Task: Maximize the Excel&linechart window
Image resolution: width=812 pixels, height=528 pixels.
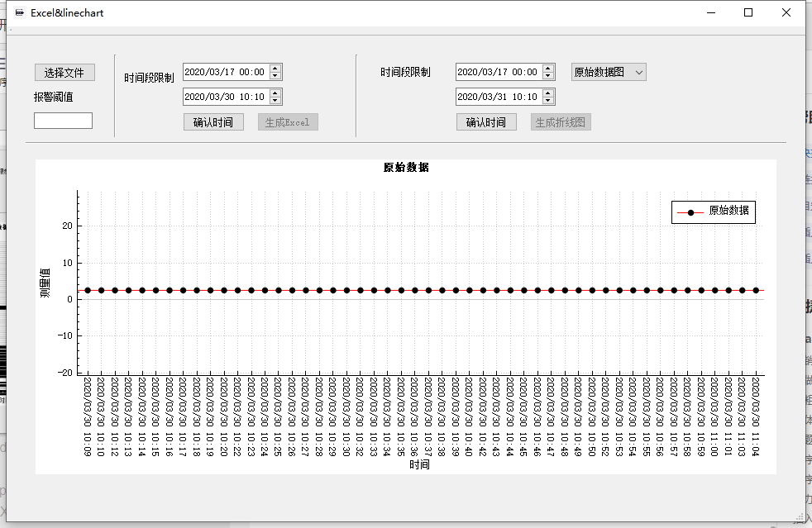Action: coord(748,13)
